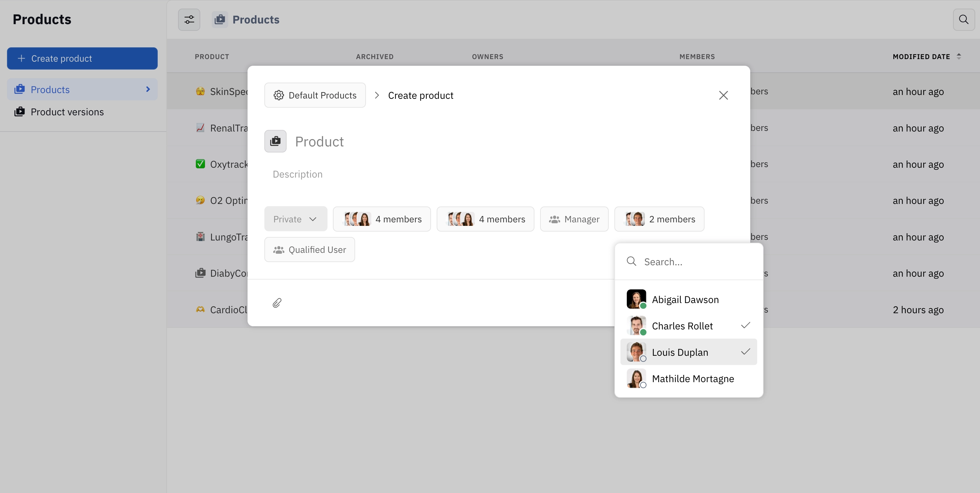This screenshot has height=493, width=980.
Task: Expand the Products item in the sidebar
Action: [148, 89]
